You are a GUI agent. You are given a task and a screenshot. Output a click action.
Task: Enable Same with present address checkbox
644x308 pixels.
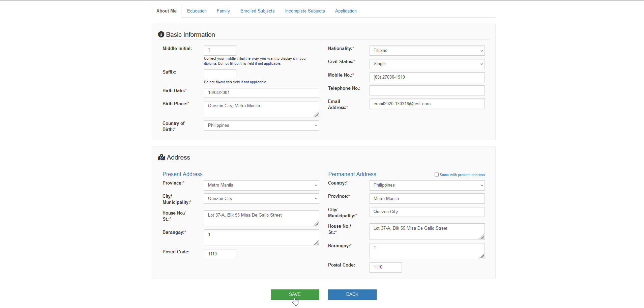point(437,175)
